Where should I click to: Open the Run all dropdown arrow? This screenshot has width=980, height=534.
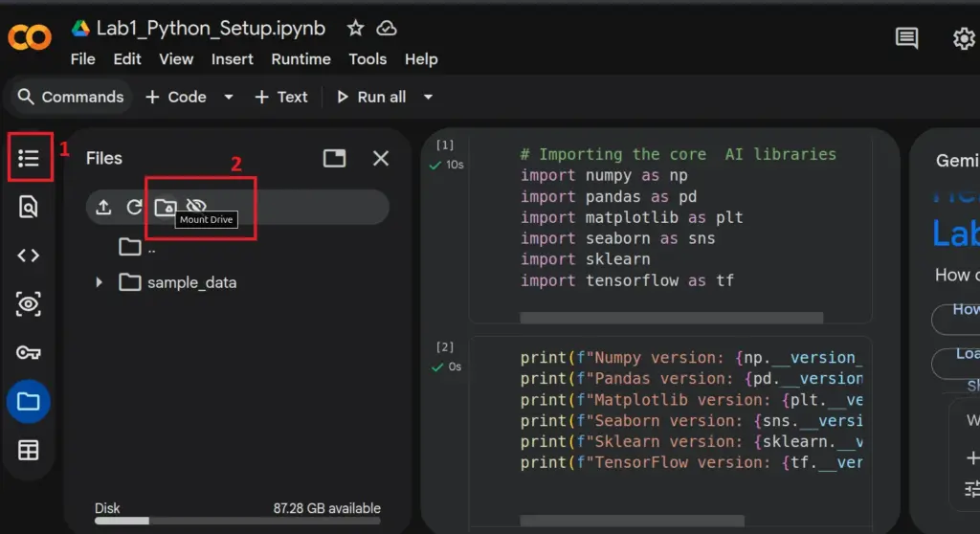[428, 97]
